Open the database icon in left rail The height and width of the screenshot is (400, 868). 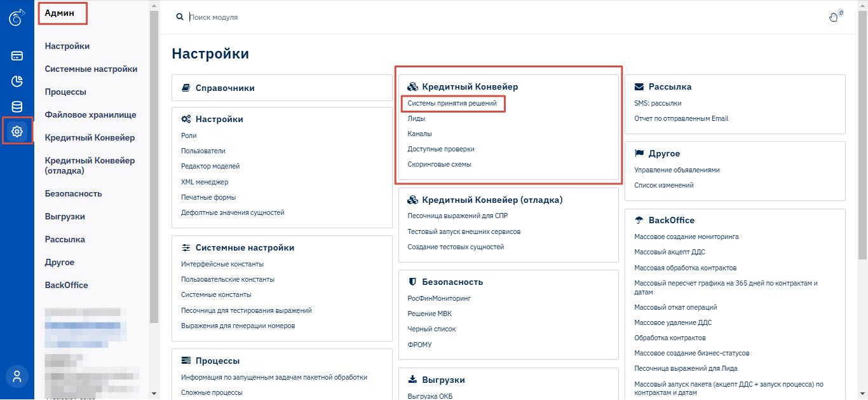click(17, 107)
